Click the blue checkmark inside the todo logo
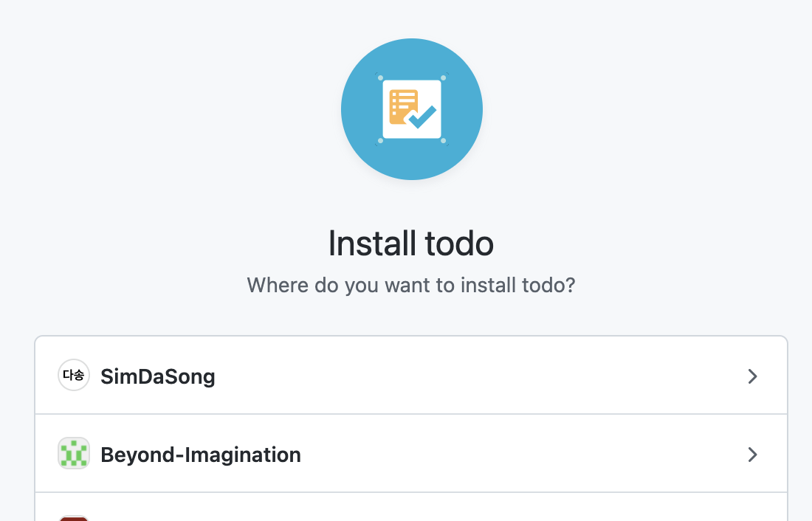812x521 pixels. click(422, 117)
